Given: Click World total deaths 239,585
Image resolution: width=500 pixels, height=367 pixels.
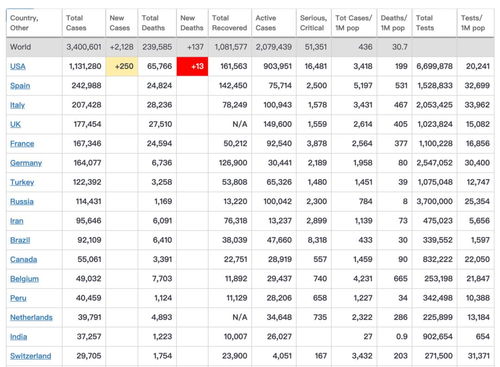Looking at the screenshot, I should 157,47.
